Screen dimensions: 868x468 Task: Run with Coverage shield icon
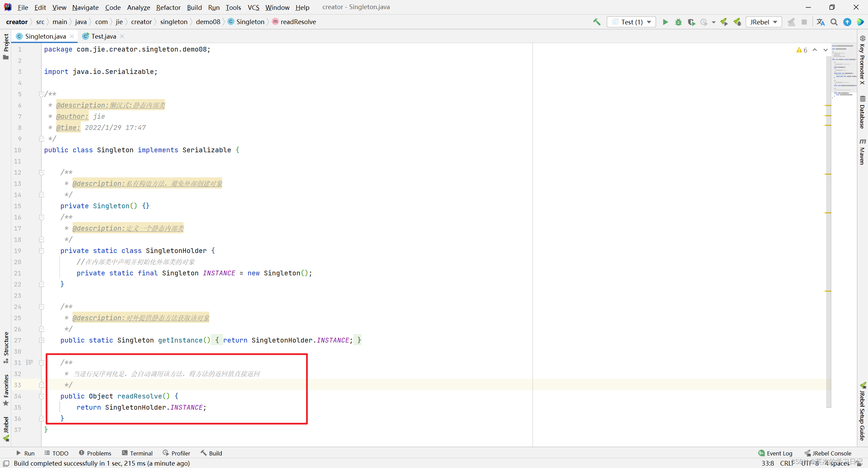pyautogui.click(x=691, y=22)
